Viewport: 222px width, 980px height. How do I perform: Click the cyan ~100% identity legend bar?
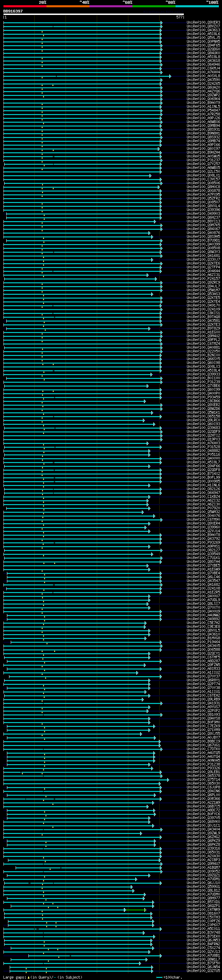coord(197,6)
